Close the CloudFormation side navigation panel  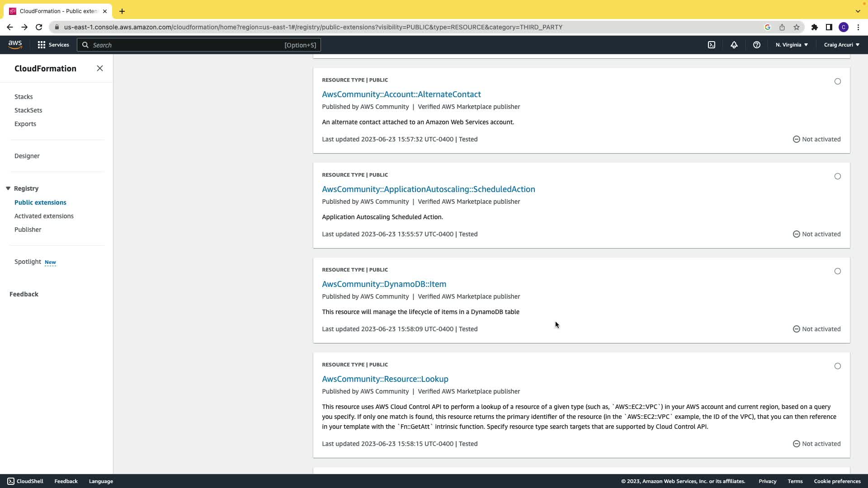100,68
